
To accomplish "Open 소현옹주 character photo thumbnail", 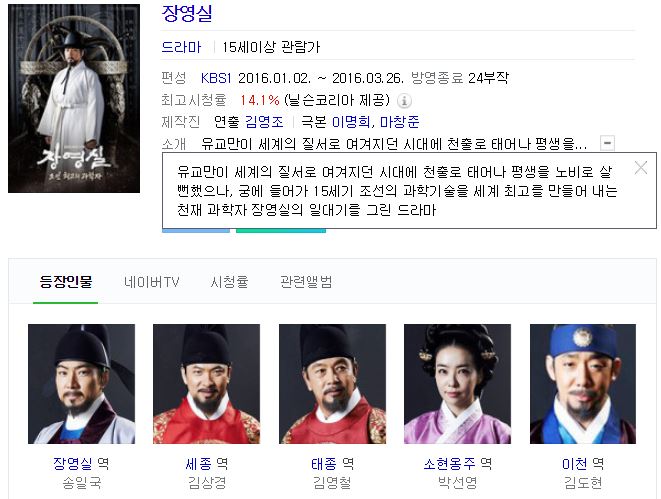I will coord(457,384).
